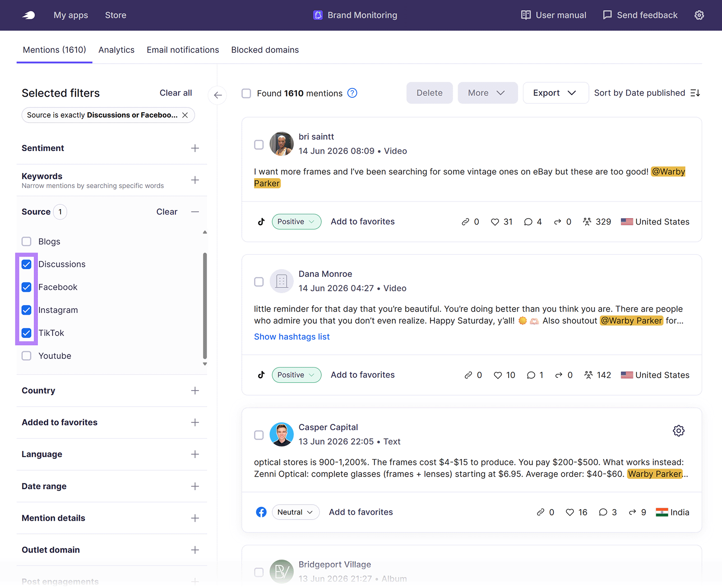Select the Dana Monroe mention checkbox
This screenshot has width=722, height=588.
259,282
